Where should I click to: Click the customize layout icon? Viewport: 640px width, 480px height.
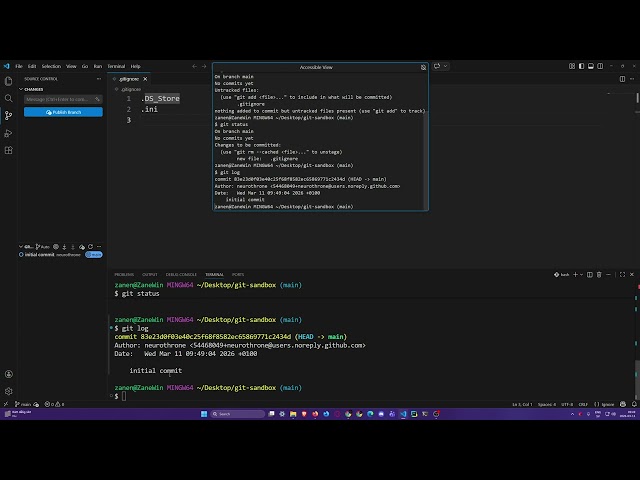click(x=572, y=66)
